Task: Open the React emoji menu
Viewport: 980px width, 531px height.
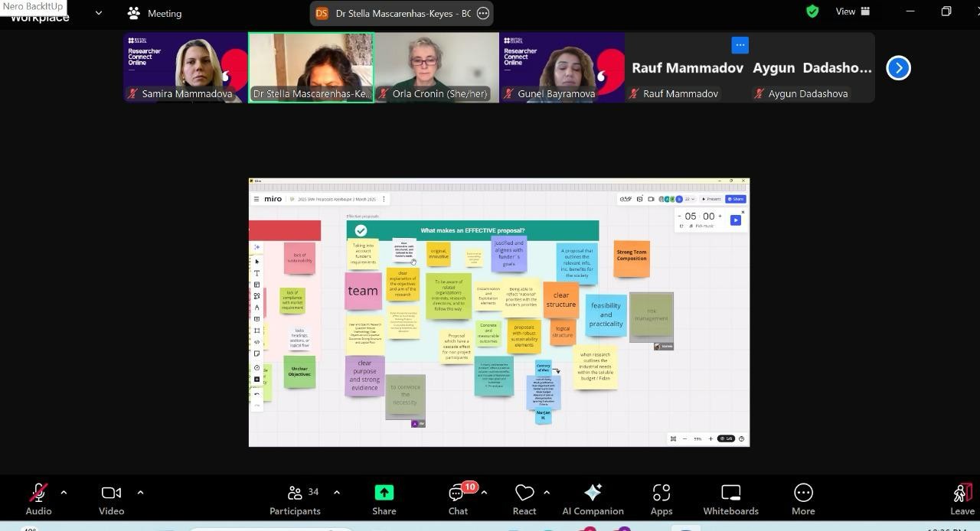Action: tap(524, 499)
